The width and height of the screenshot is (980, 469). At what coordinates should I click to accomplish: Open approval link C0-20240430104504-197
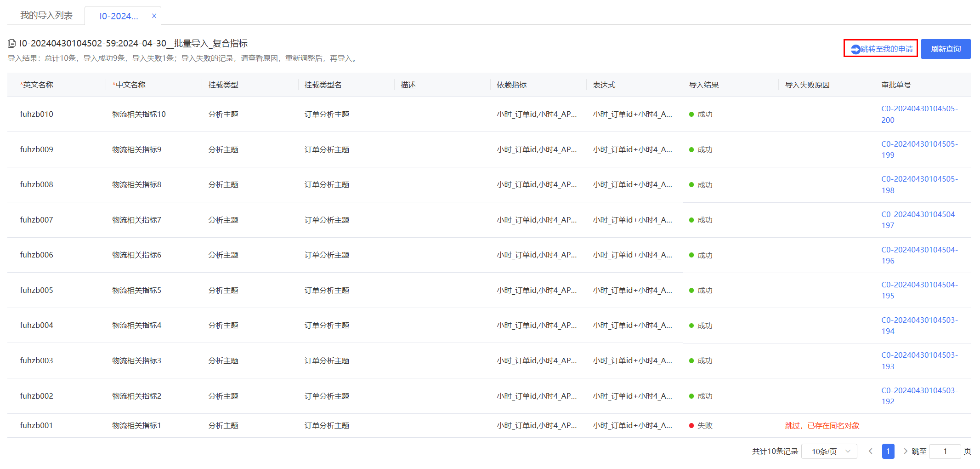click(x=919, y=220)
